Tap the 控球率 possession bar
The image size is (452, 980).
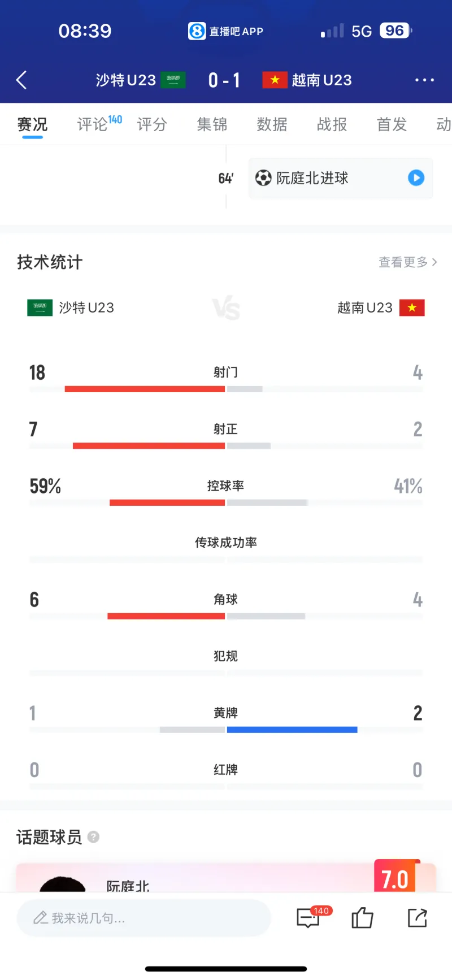(226, 502)
